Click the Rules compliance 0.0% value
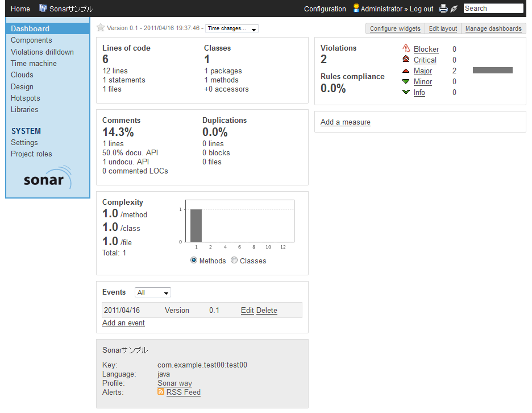 333,88
